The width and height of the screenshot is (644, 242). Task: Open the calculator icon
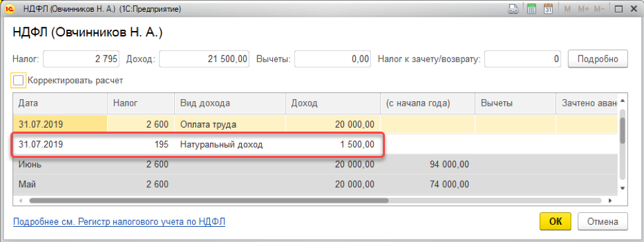pyautogui.click(x=531, y=9)
